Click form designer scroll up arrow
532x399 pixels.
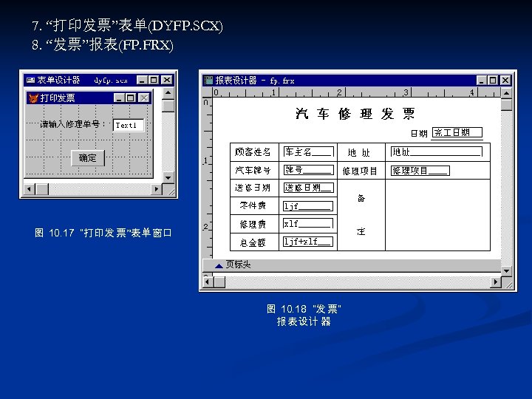pyautogui.click(x=168, y=92)
